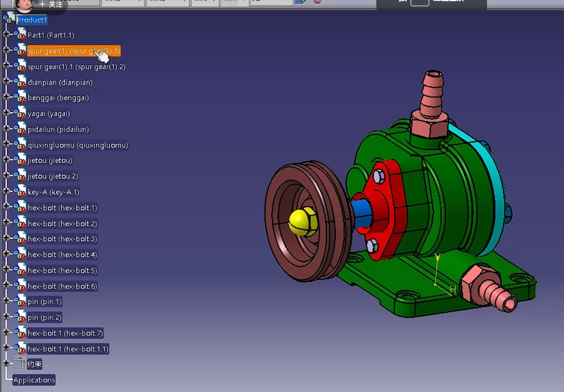Screen dimensions: 564x392
Task: Click the part icon next to pidailun
Action: click(20, 129)
